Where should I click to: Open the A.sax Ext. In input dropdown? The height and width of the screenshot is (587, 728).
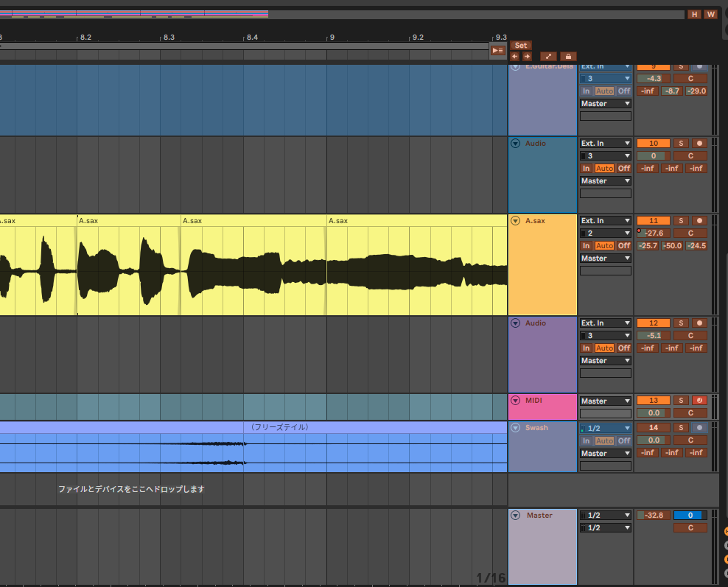tap(605, 221)
